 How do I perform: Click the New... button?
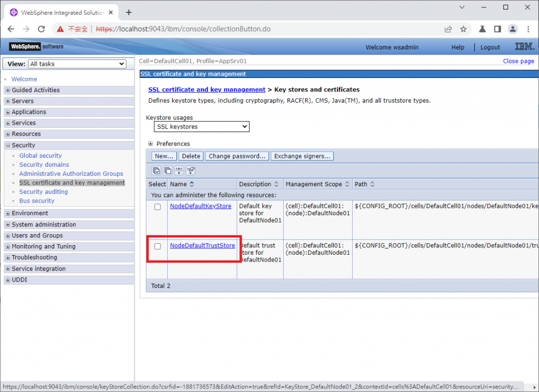(164, 156)
